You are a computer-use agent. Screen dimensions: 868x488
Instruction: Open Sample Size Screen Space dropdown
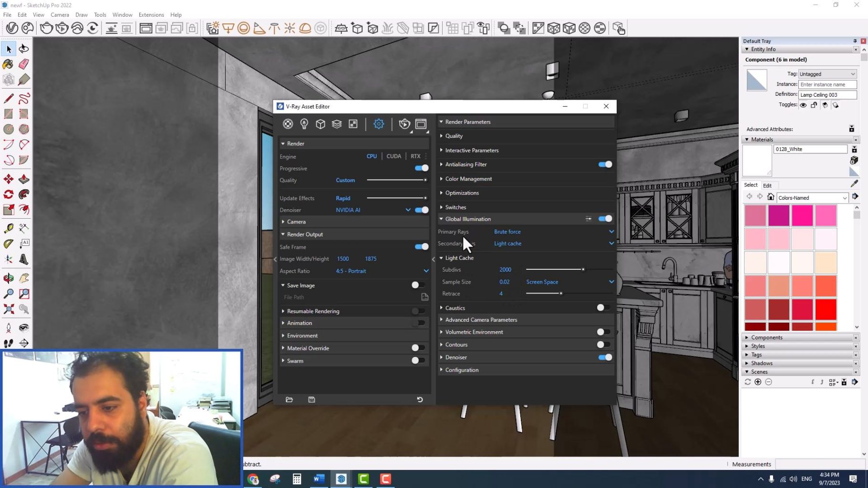(570, 282)
